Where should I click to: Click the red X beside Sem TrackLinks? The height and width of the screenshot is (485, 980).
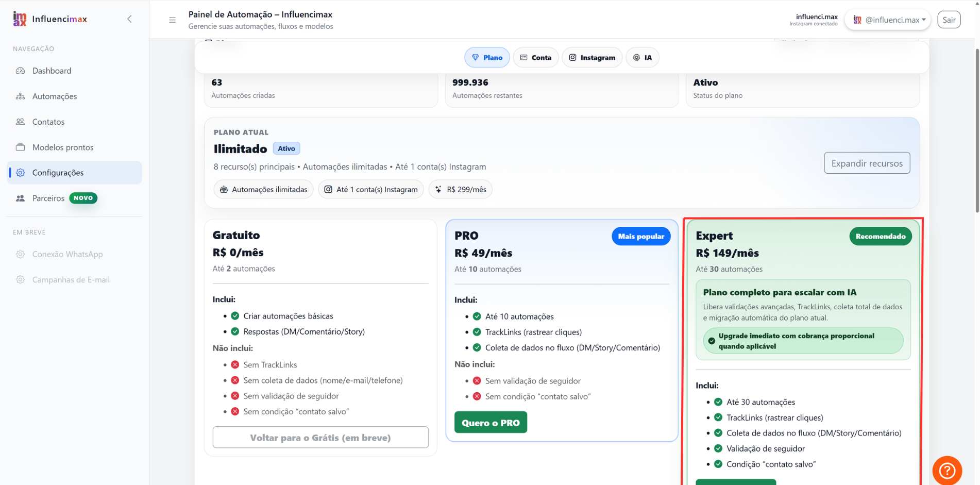(235, 364)
